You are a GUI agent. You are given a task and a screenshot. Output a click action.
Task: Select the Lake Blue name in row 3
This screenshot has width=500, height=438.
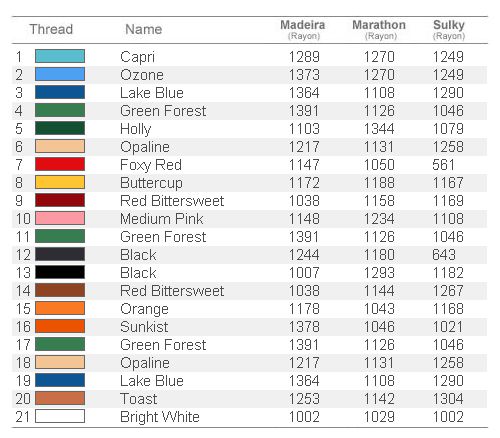pyautogui.click(x=152, y=93)
